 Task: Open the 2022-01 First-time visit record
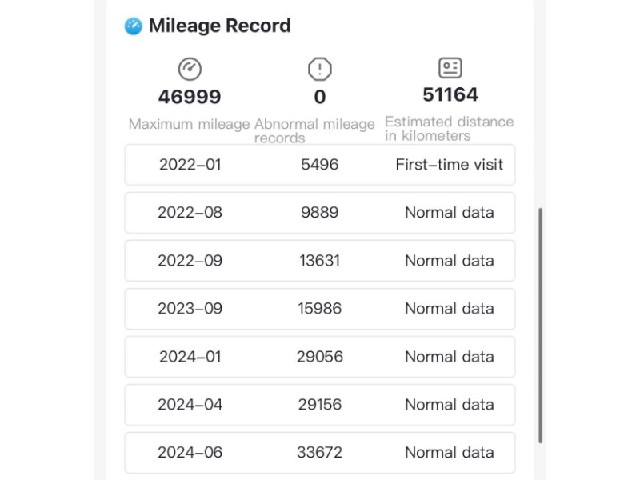click(x=320, y=165)
